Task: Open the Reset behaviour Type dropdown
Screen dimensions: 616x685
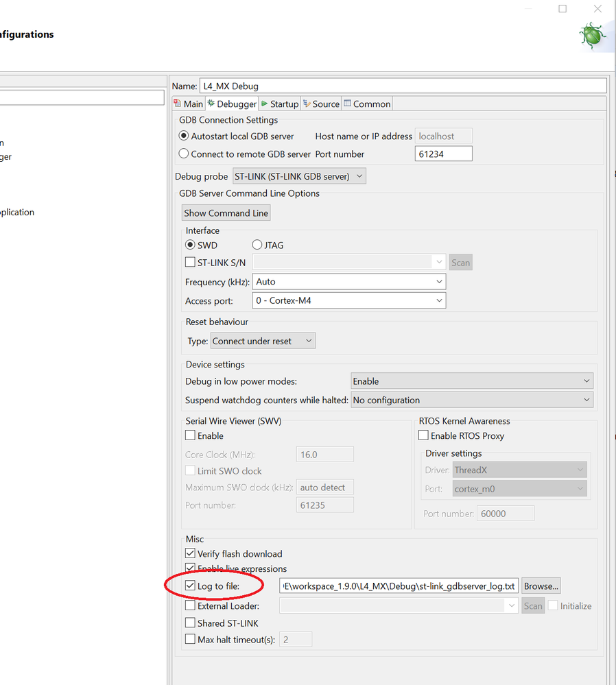Action: [x=263, y=341]
